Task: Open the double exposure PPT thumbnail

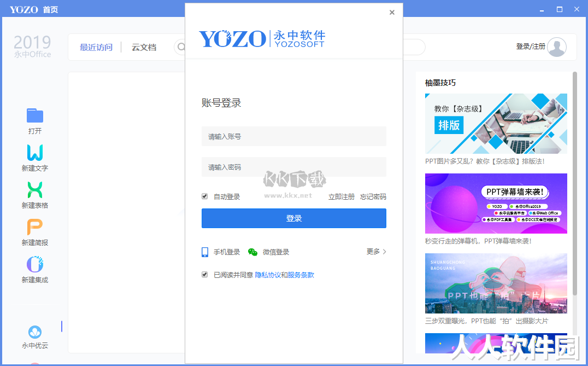Action: point(496,283)
